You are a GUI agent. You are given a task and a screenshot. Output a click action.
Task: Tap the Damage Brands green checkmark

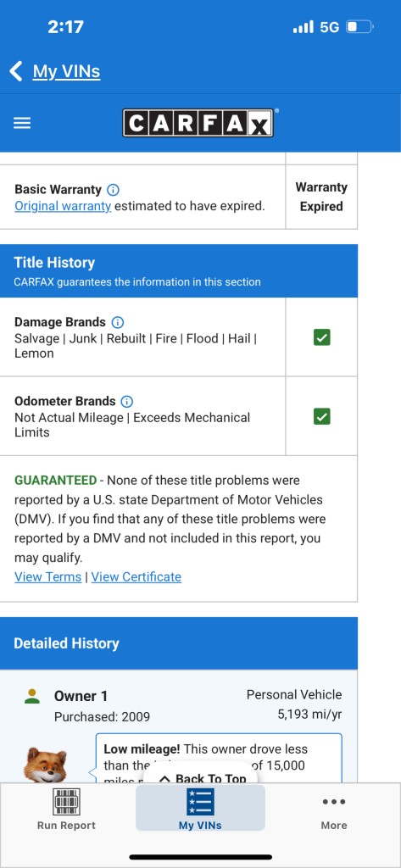pos(322,337)
